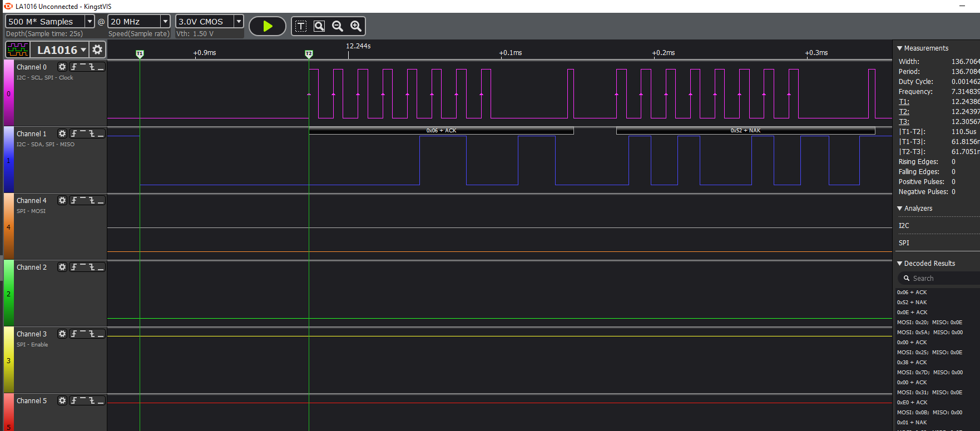Start capture with the green play button
Image resolution: width=980 pixels, height=431 pixels.
coord(268,26)
